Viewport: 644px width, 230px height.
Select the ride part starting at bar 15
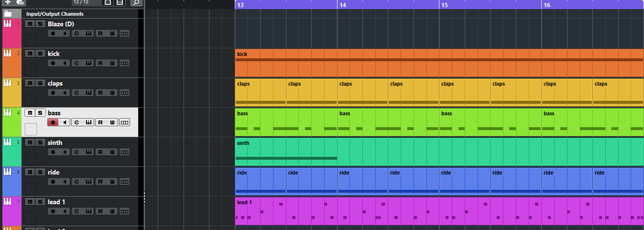tap(465, 182)
